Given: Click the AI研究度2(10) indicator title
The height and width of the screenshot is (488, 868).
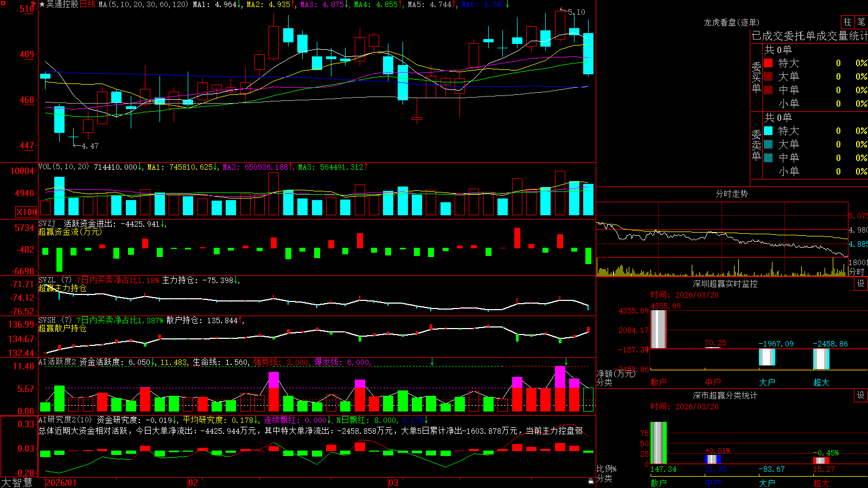Looking at the screenshot, I should 66,420.
